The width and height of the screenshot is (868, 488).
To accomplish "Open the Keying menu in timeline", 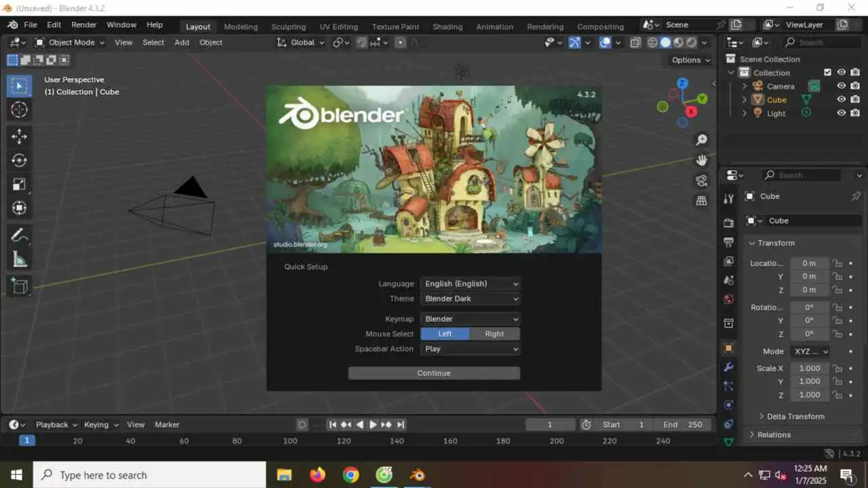I will tap(101, 424).
